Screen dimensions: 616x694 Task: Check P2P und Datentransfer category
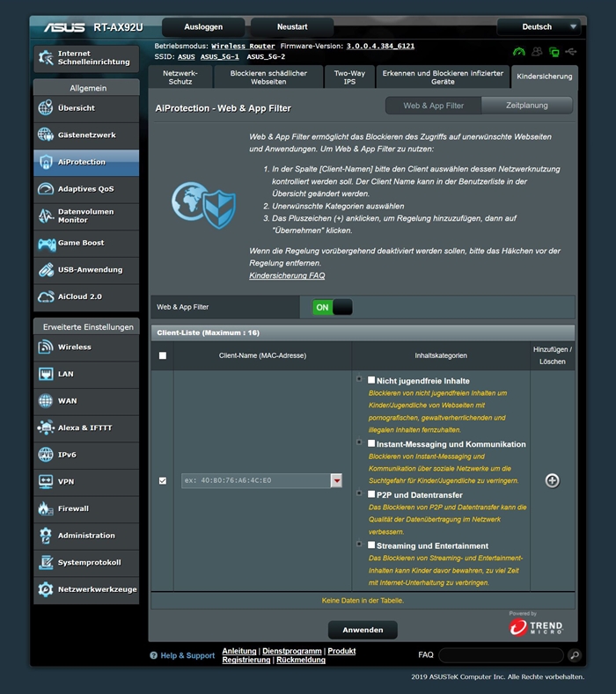(x=371, y=494)
